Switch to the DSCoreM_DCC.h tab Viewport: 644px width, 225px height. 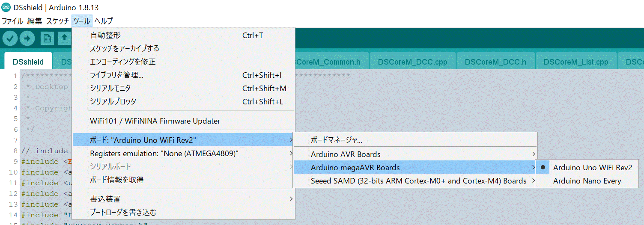(495, 62)
